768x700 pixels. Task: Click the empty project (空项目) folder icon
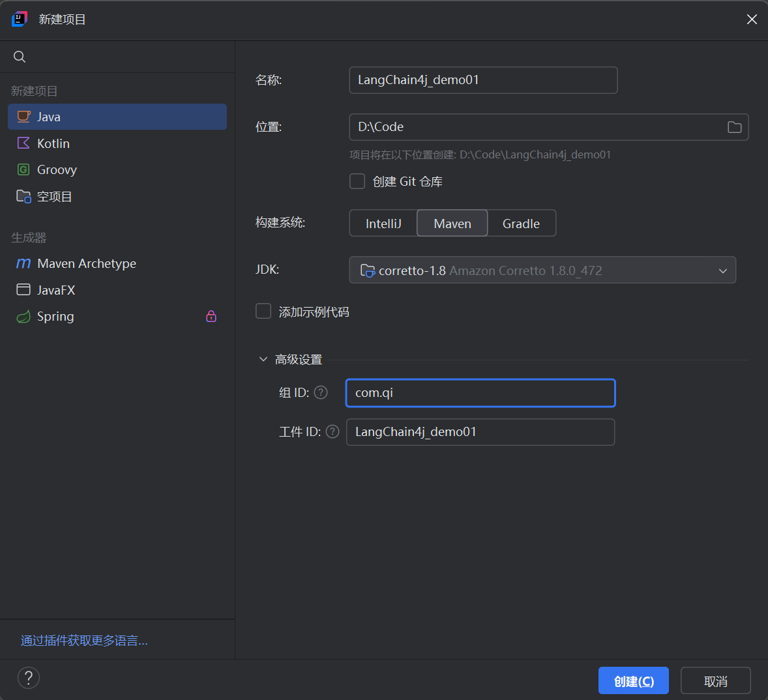[23, 196]
